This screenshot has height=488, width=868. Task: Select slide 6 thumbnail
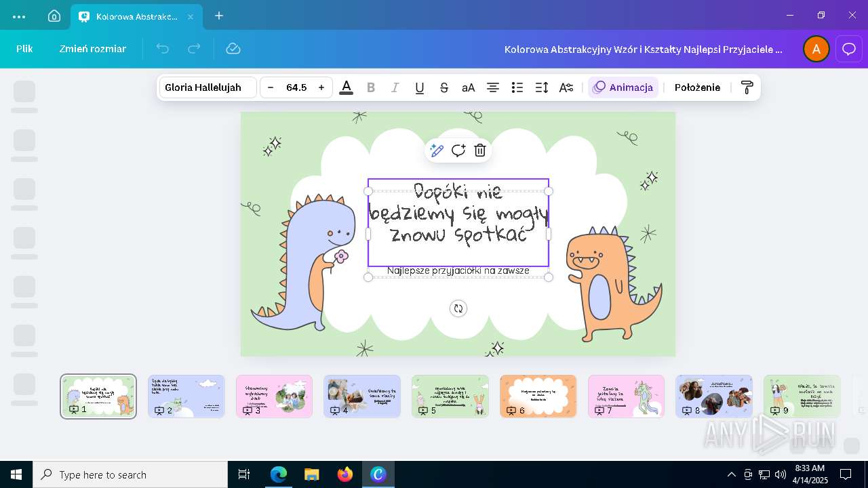(x=538, y=396)
